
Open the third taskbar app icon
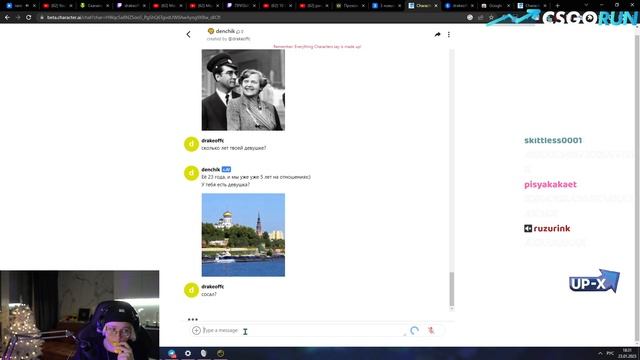coord(204,353)
